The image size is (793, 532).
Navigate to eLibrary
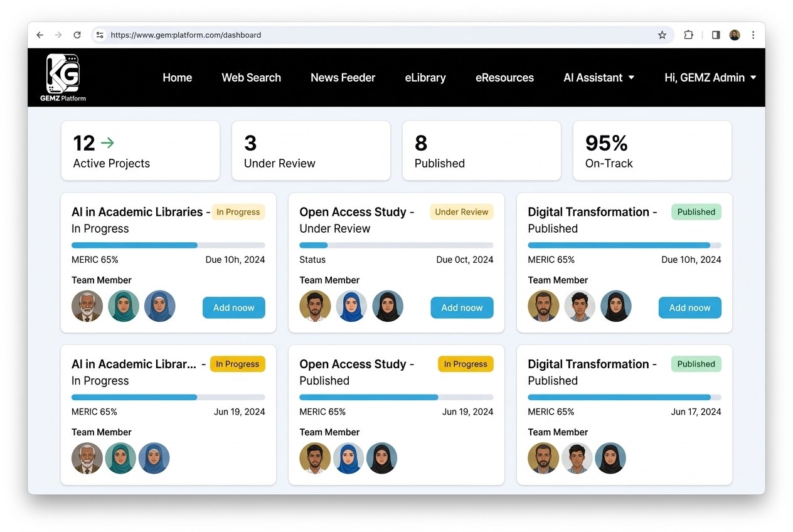[425, 78]
